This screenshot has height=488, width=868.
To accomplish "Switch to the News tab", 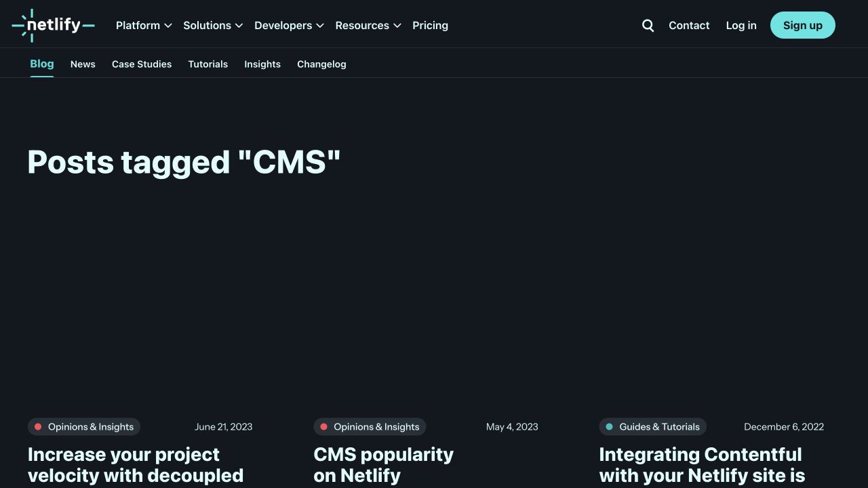I will click(x=83, y=64).
